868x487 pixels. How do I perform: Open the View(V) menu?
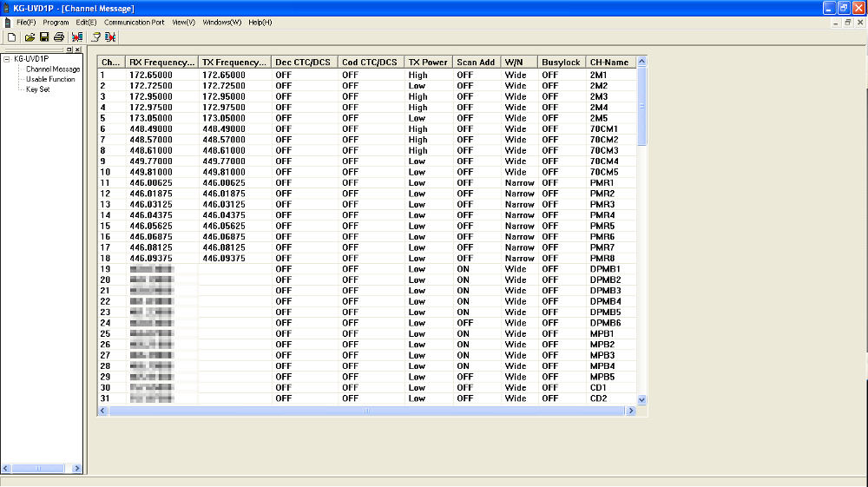click(x=183, y=23)
